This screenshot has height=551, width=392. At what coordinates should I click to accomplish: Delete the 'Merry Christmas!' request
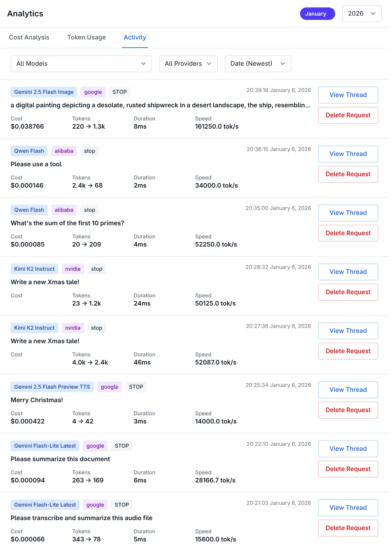[x=348, y=410]
